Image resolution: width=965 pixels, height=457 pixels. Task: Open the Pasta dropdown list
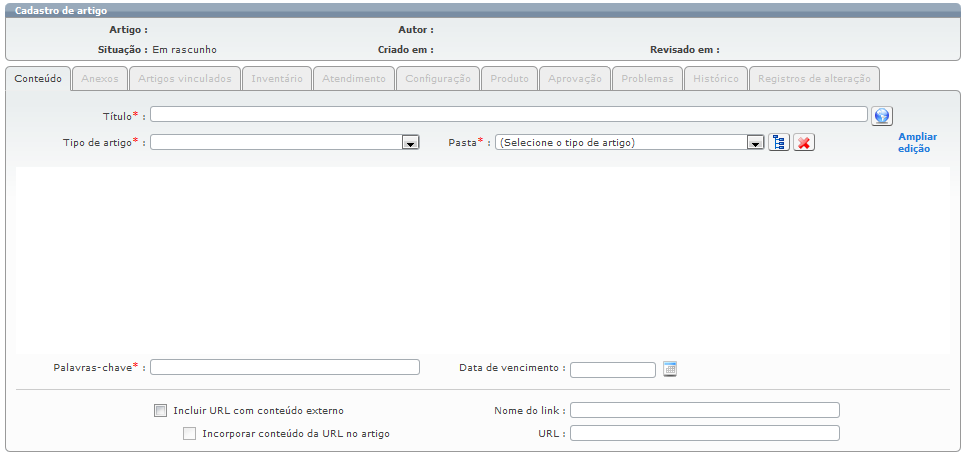coord(755,143)
